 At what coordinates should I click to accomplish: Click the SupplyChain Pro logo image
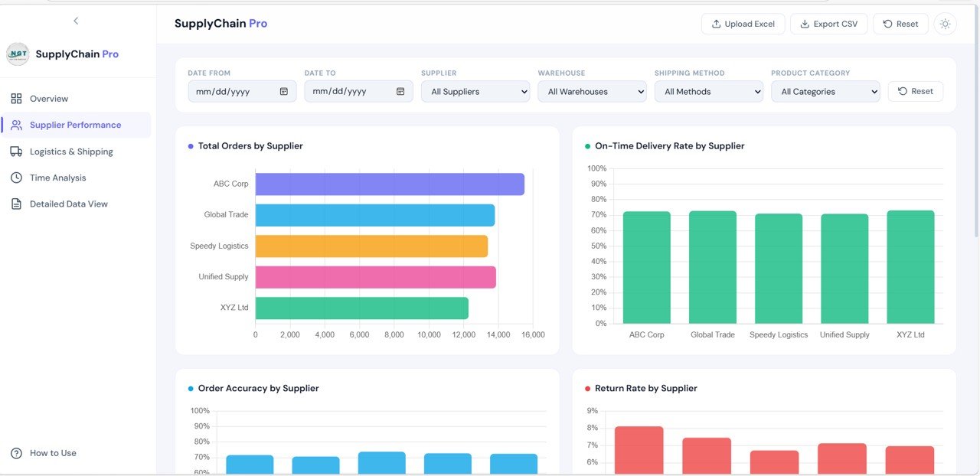[x=18, y=54]
